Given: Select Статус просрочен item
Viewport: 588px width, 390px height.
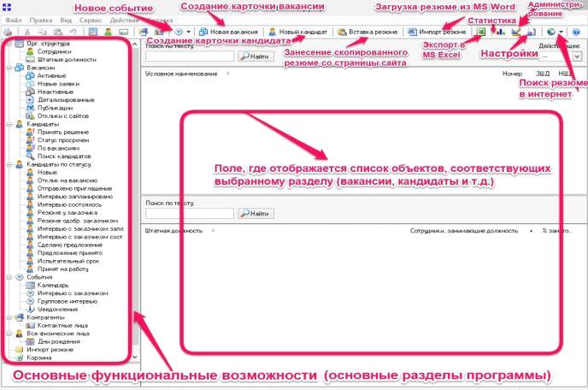Looking at the screenshot, I should click(x=63, y=140).
